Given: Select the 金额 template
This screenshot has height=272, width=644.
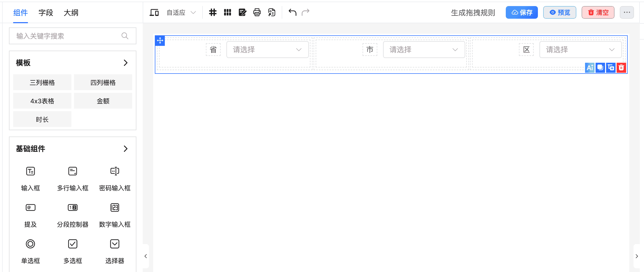Looking at the screenshot, I should click(x=103, y=101).
